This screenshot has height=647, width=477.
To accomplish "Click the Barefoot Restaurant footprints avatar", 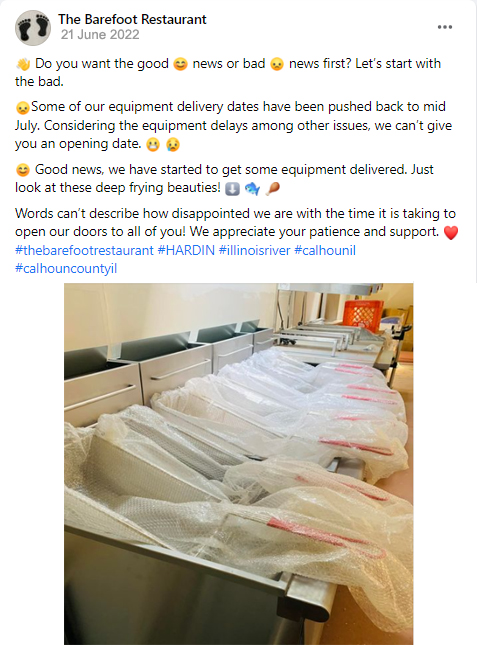I will (33, 28).
